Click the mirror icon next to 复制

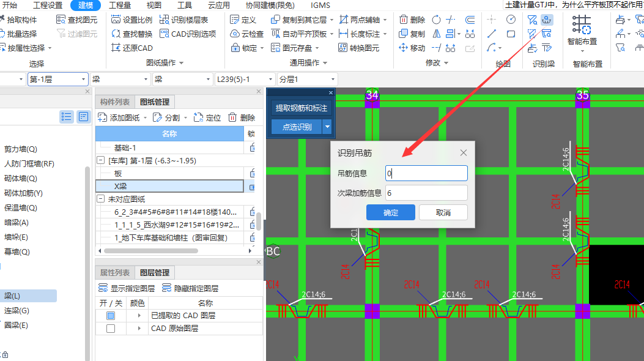point(437,34)
